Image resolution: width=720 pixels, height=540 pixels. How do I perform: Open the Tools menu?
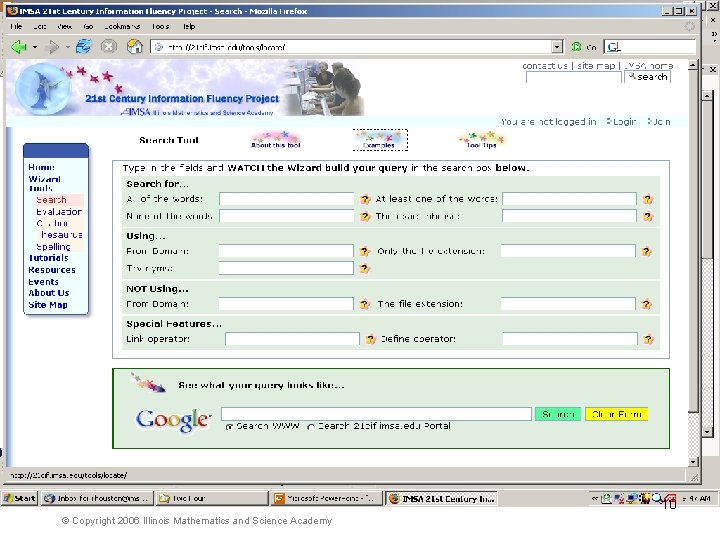click(160, 27)
